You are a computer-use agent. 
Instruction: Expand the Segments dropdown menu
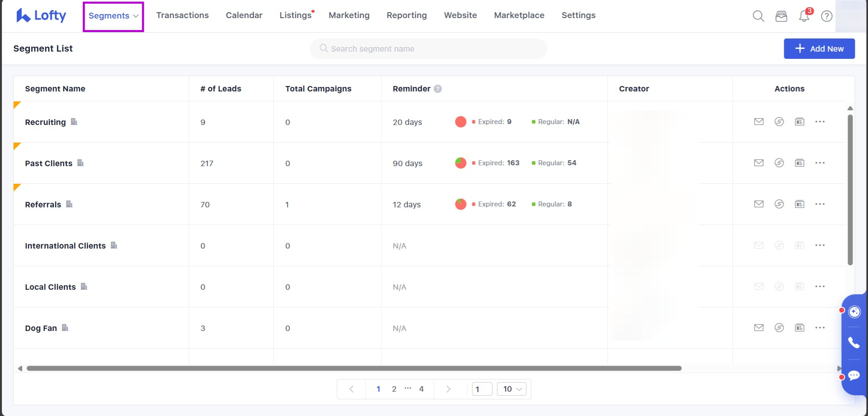[x=113, y=16]
